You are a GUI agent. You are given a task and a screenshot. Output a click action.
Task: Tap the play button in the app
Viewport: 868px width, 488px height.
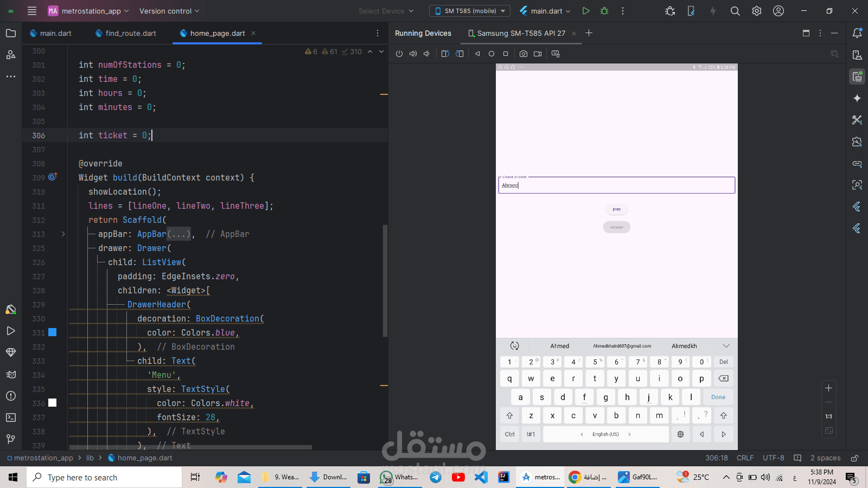[x=617, y=209]
